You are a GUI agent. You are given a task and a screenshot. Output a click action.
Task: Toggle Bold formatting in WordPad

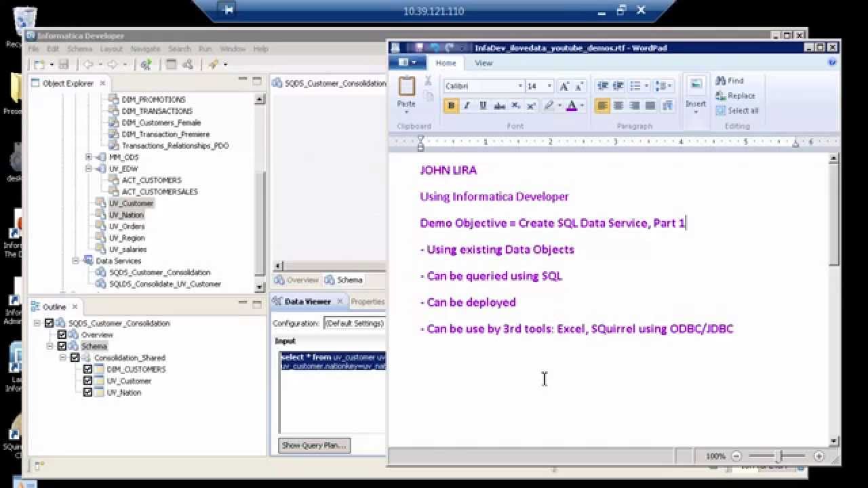(x=451, y=106)
